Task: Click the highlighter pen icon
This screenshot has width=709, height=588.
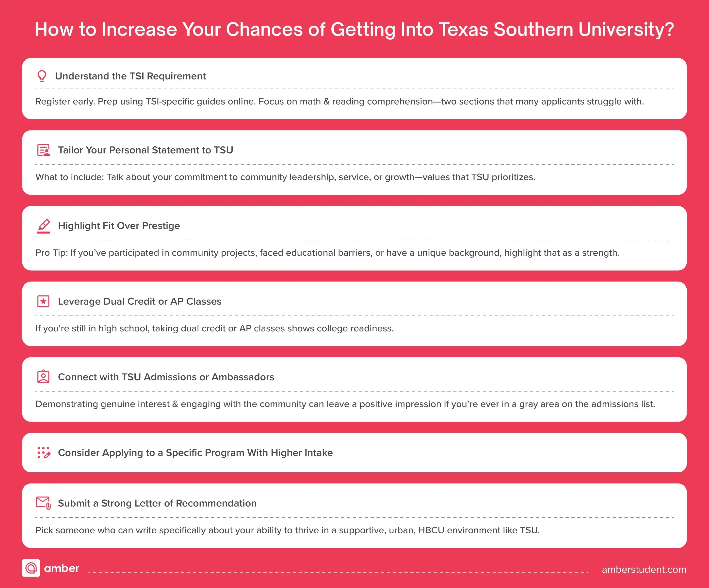Action: [44, 226]
